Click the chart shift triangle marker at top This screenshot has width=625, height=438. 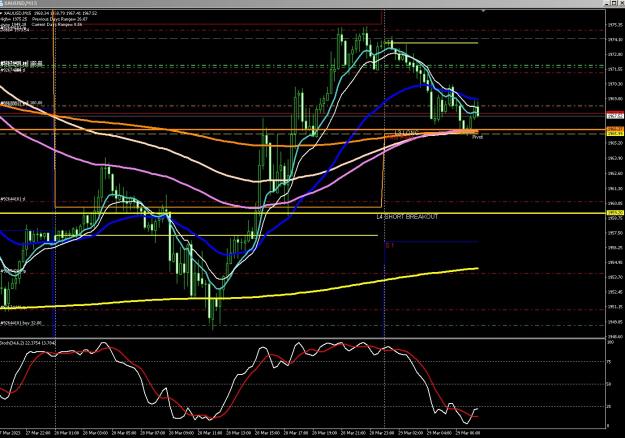coord(483,11)
